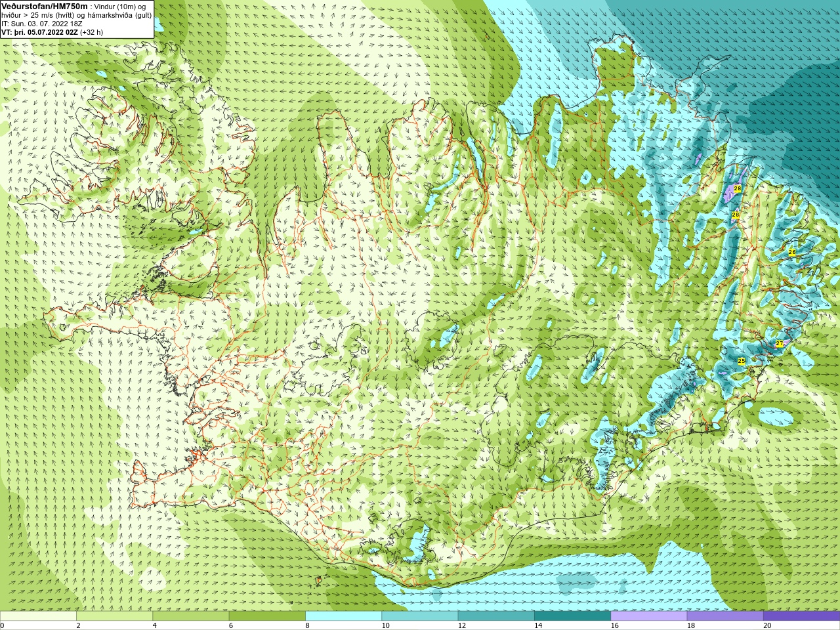Click the yellow 25 gust marker
The height and width of the screenshot is (630, 840).
pos(742,361)
